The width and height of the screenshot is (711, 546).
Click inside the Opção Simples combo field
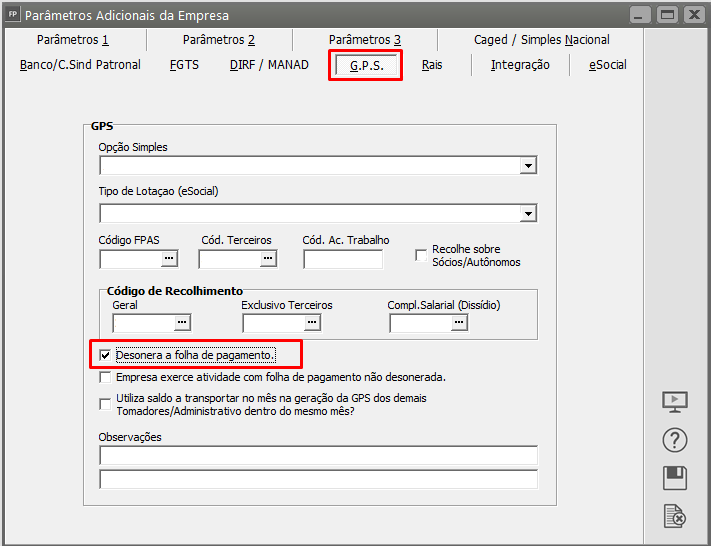tap(310, 166)
